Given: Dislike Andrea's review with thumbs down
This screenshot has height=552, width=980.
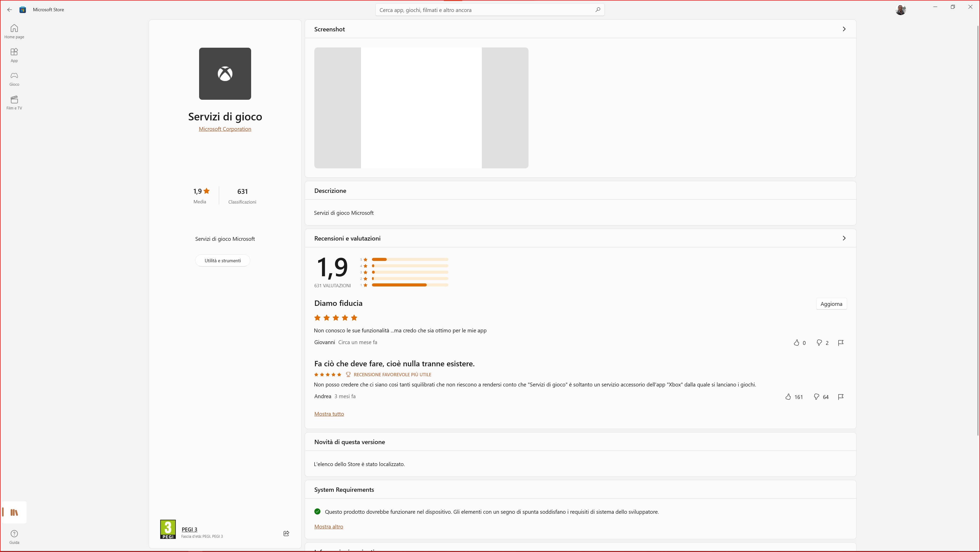Looking at the screenshot, I should [816, 397].
